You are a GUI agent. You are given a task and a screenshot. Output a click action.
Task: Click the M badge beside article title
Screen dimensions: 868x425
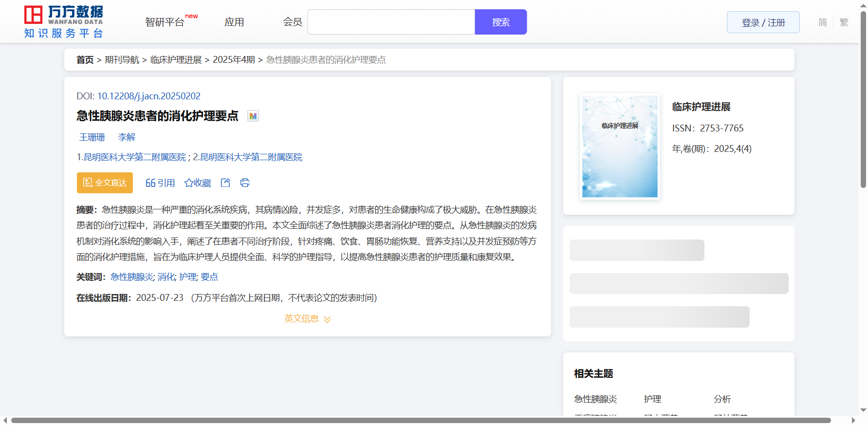(253, 116)
